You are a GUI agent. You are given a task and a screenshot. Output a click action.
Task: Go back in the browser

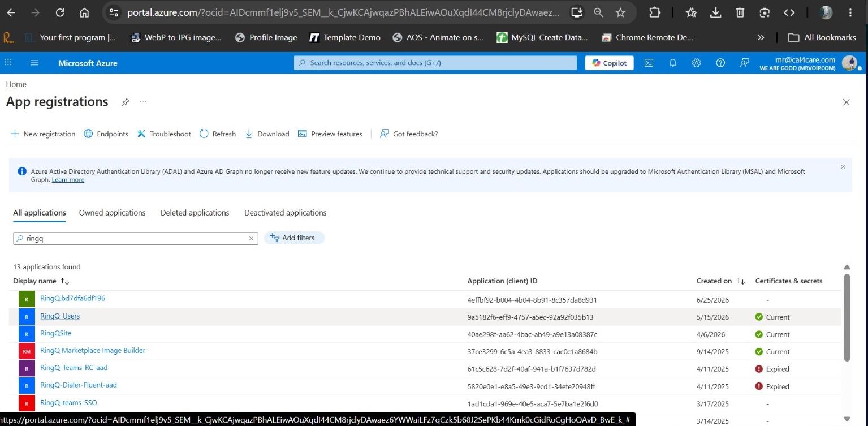tap(11, 12)
